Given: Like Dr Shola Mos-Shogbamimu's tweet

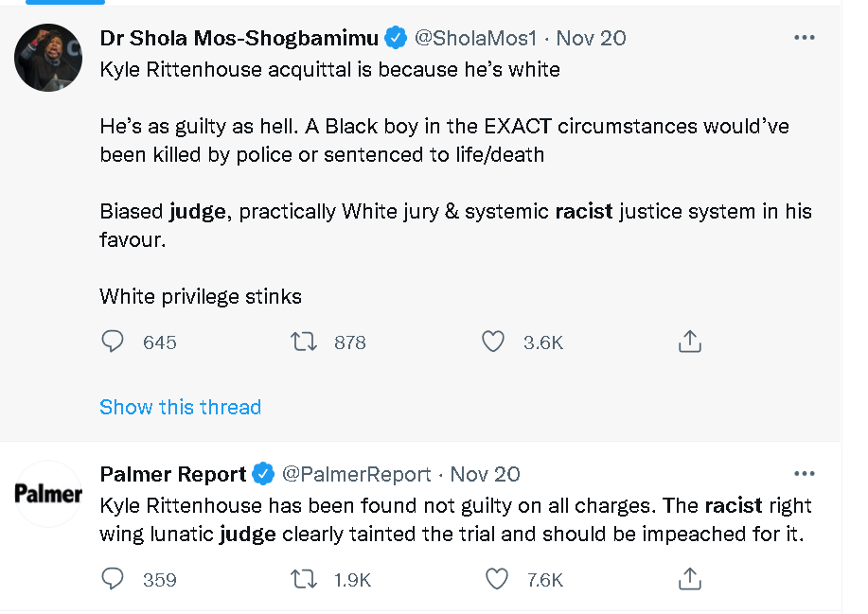Looking at the screenshot, I should (493, 342).
